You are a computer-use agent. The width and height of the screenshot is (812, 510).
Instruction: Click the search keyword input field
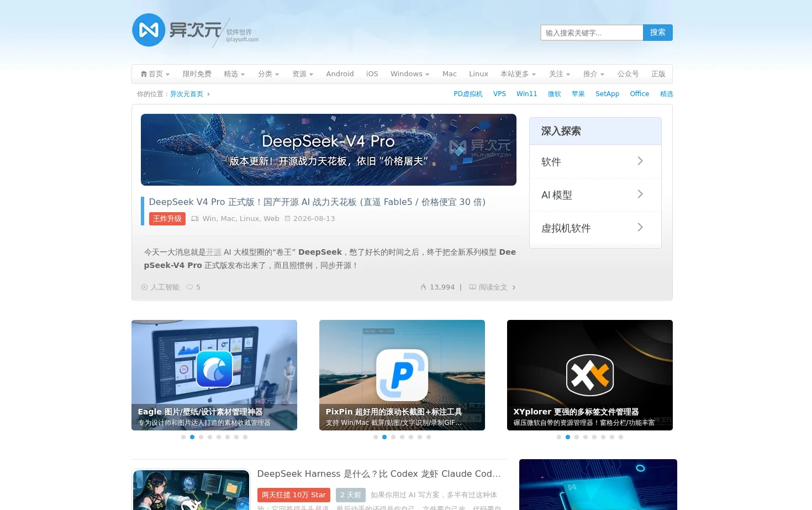592,33
